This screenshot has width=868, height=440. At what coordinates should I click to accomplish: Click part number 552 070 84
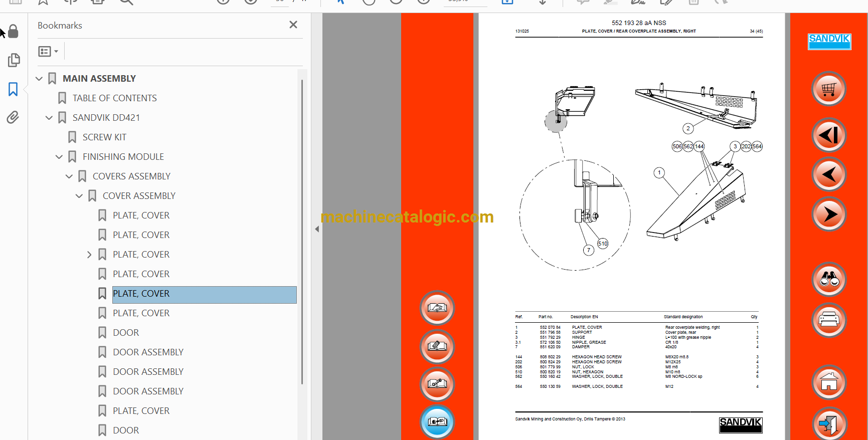click(550, 327)
